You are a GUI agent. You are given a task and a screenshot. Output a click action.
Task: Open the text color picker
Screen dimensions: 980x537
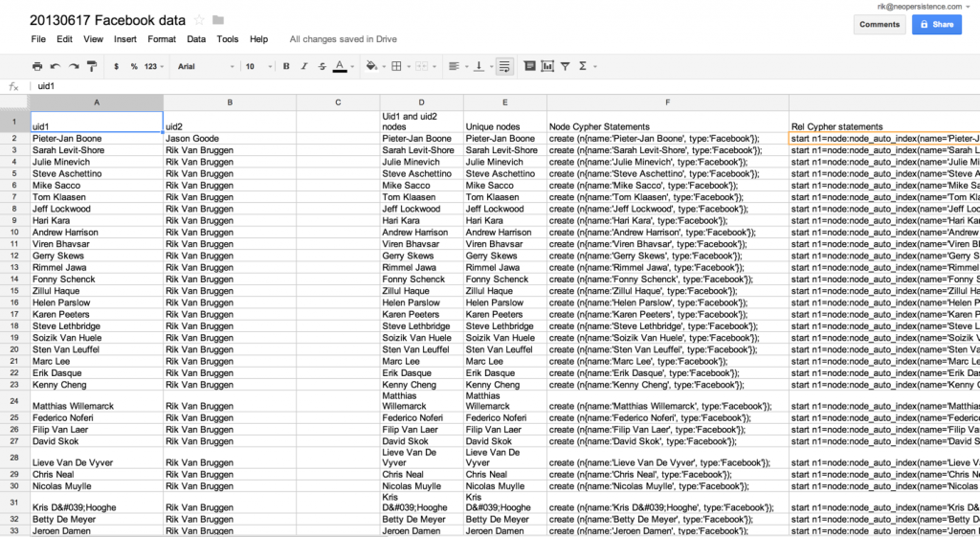tap(340, 66)
